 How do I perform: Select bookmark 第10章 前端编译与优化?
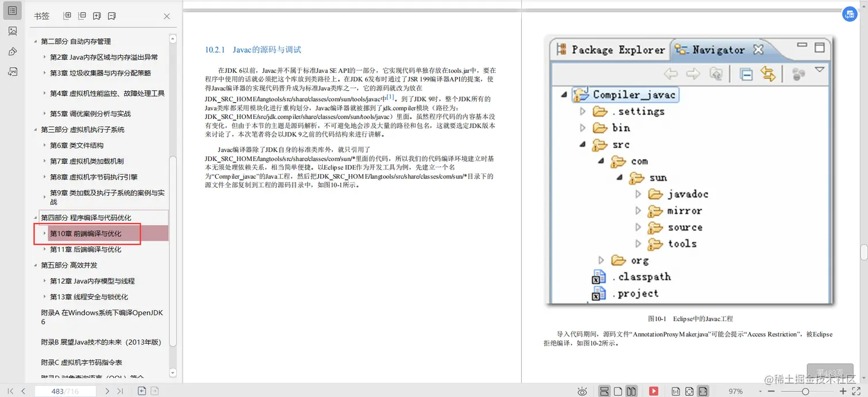[86, 234]
